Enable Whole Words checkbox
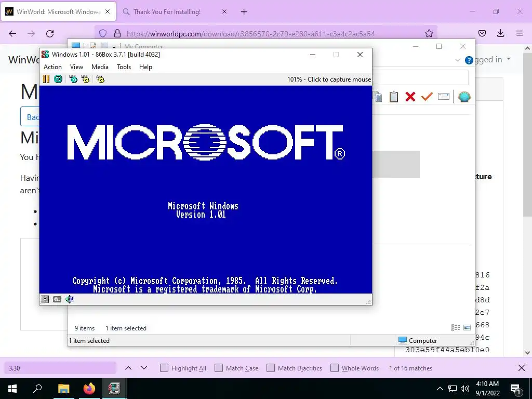This screenshot has width=532, height=399. pos(335,368)
